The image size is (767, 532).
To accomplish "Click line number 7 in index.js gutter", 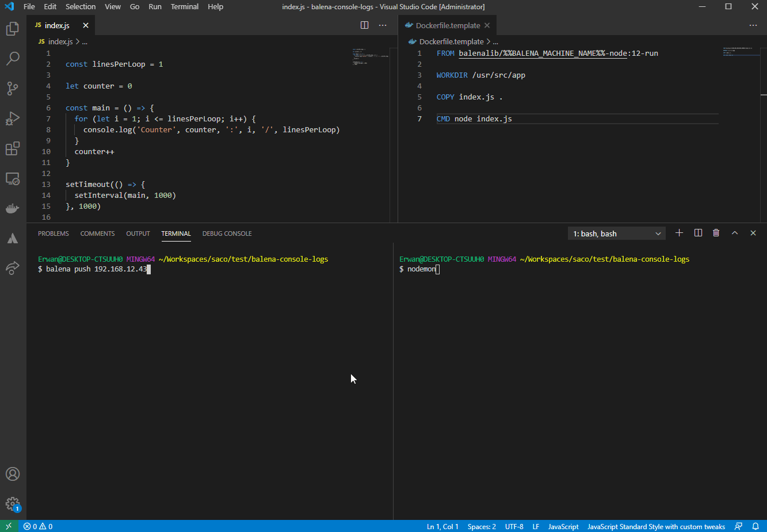I will coord(48,119).
